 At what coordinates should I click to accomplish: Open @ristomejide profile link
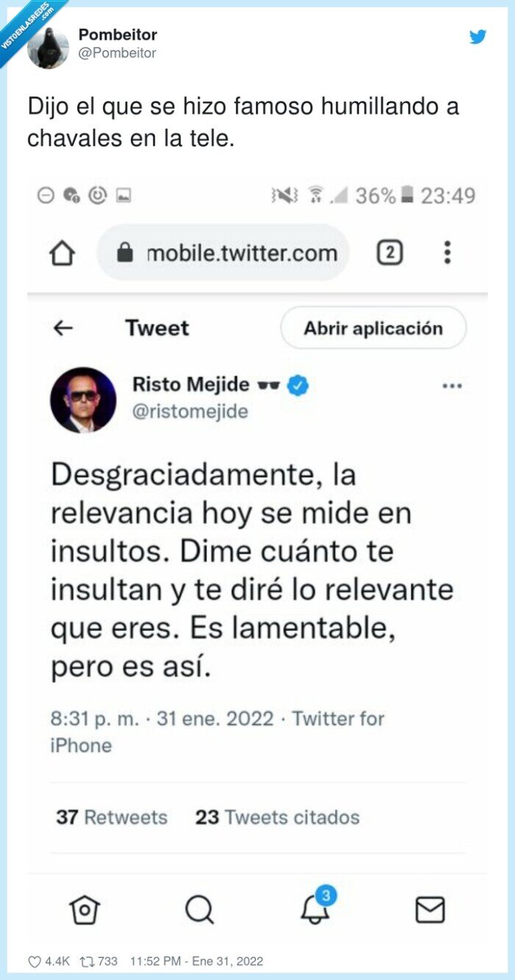[191, 412]
